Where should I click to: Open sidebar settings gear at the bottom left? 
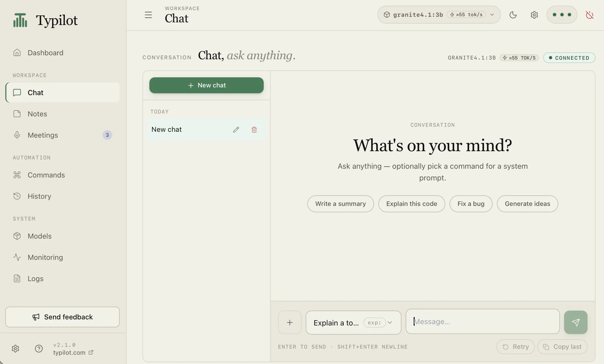(x=15, y=349)
